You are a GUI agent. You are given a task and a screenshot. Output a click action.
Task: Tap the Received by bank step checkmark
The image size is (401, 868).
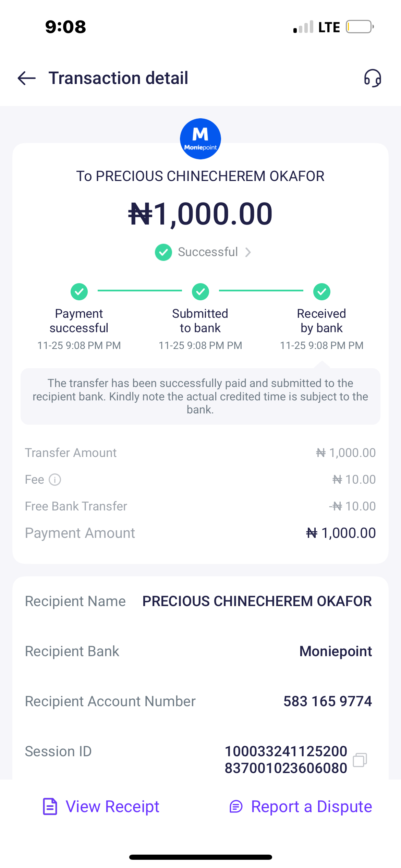click(322, 292)
